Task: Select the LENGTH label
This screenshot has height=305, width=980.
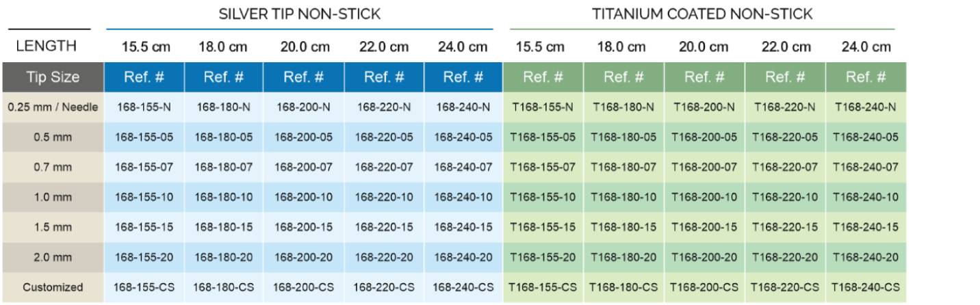Action: point(46,47)
